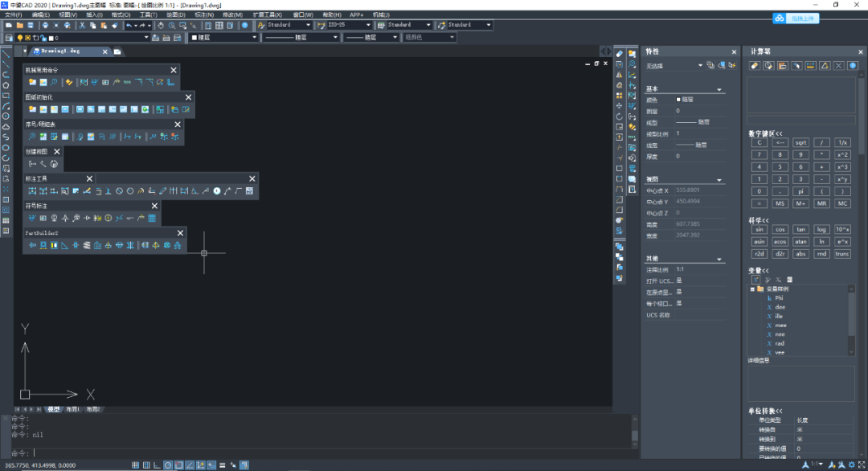Viewport: 868px width, 471px height.
Task: Open the 标注(N) menu
Action: point(204,15)
